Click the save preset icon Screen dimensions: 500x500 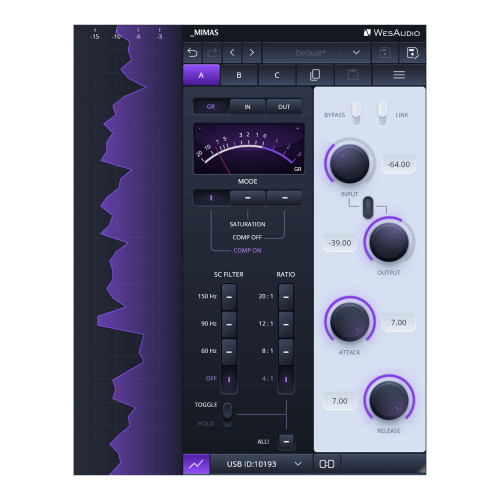point(385,53)
